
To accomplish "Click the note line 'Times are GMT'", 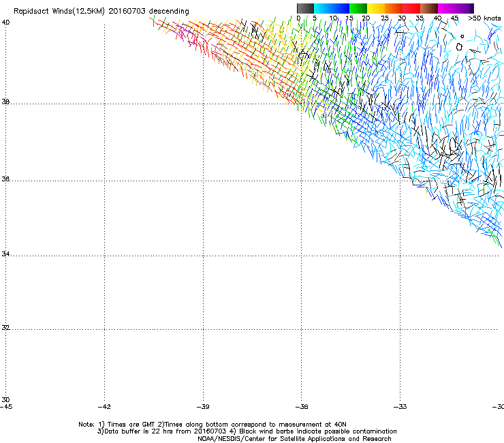I will [x=131, y=425].
